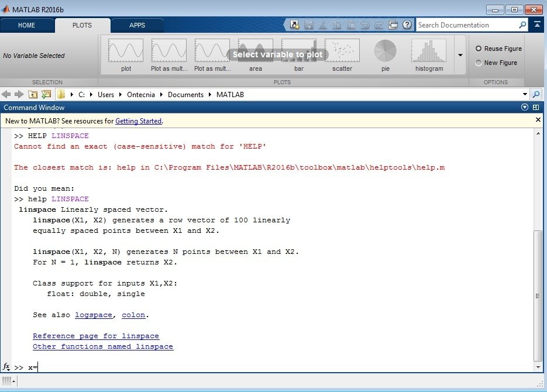This screenshot has width=547, height=392.
Task: Open the Command Window actions menu
Action: tap(524, 107)
